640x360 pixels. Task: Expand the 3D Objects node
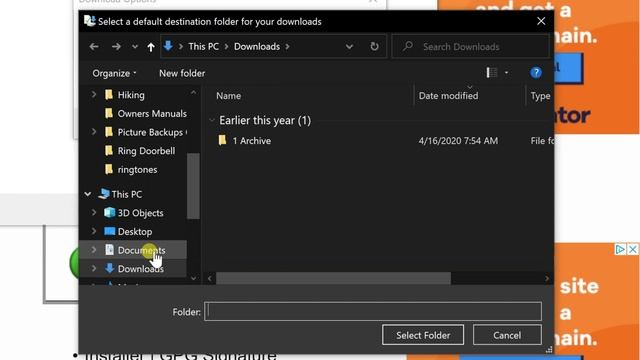94,213
